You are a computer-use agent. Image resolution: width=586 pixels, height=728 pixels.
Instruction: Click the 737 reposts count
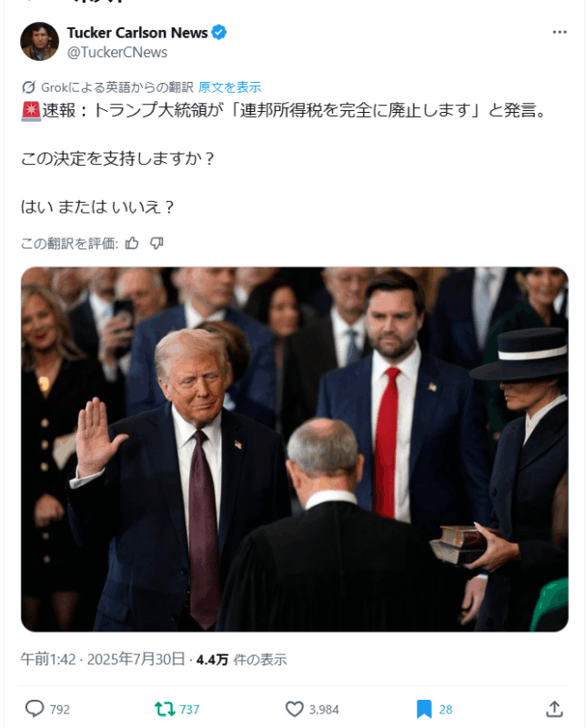(189, 710)
